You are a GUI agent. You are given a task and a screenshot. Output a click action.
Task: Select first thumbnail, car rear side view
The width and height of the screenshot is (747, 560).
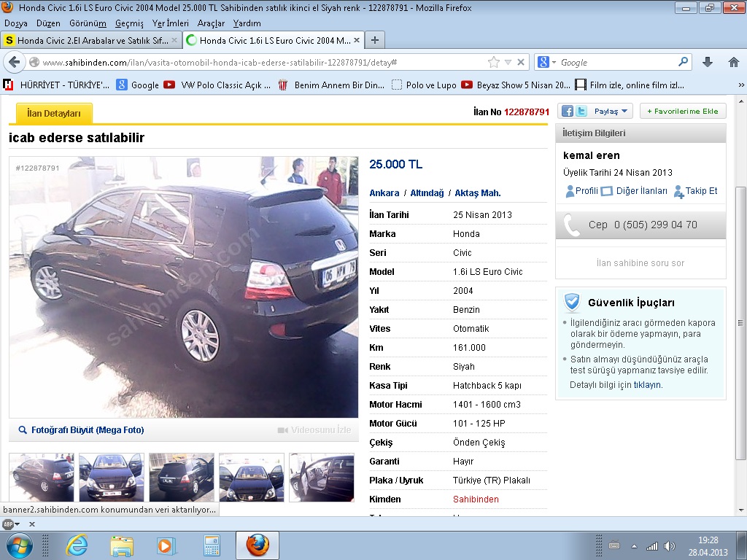pos(42,477)
